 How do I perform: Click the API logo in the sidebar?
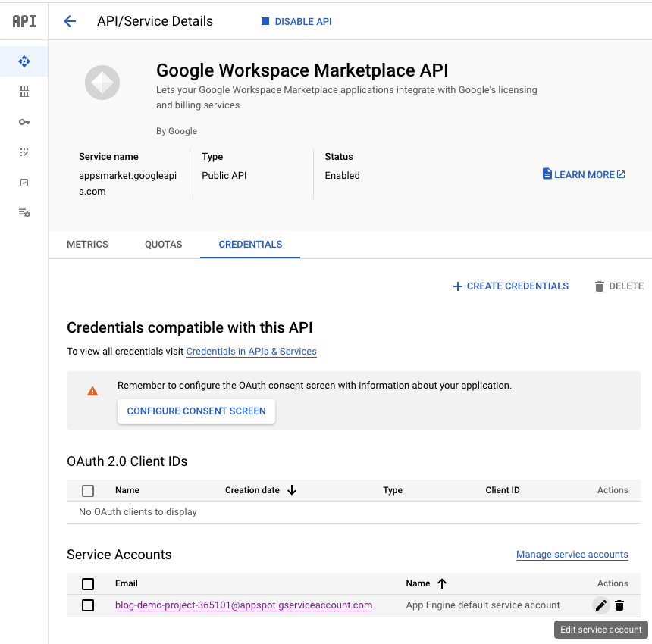tap(24, 21)
